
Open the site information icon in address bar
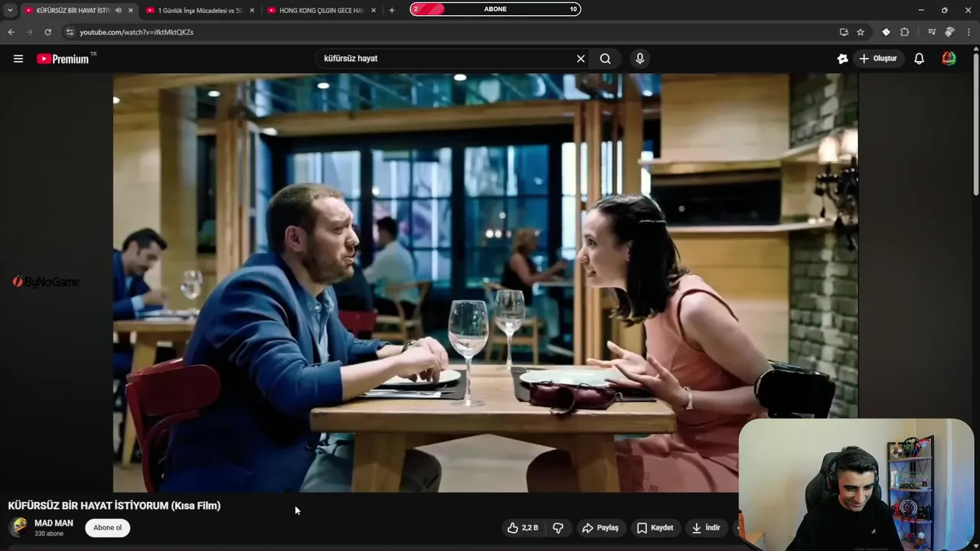69,32
